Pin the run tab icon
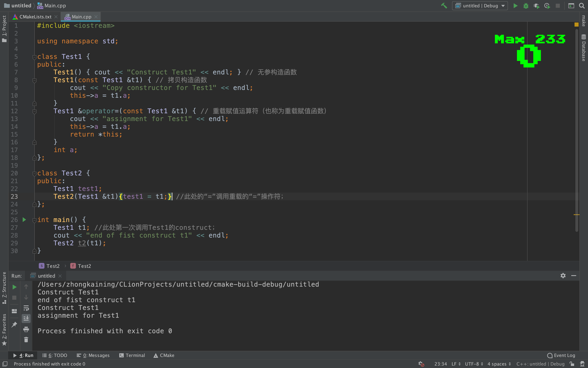The image size is (588, 368). click(x=14, y=324)
